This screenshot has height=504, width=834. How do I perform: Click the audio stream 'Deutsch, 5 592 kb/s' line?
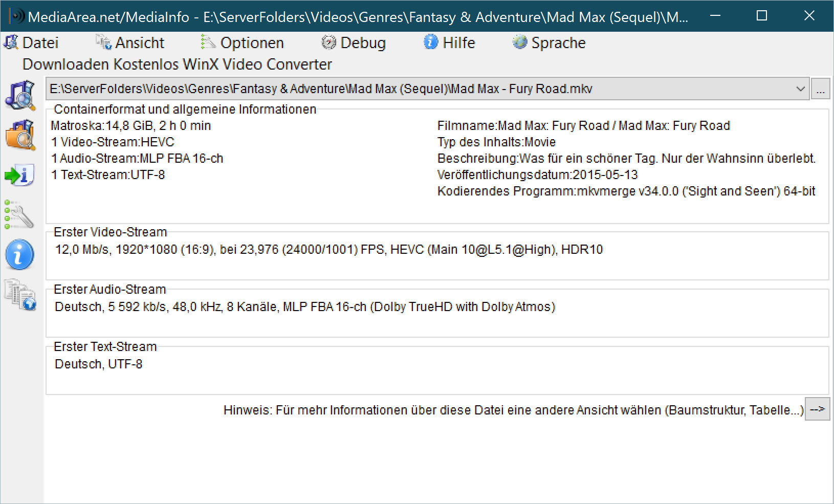pyautogui.click(x=305, y=307)
